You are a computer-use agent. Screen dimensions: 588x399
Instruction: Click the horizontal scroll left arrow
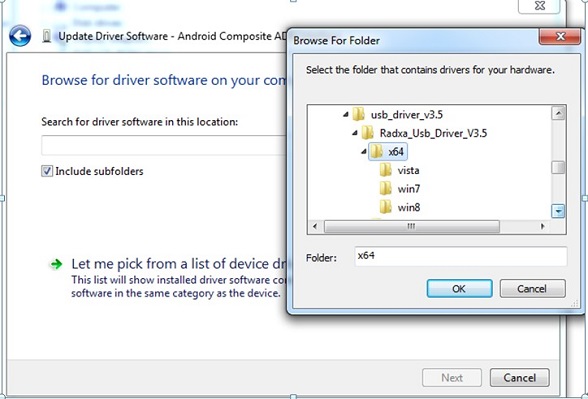pos(315,226)
